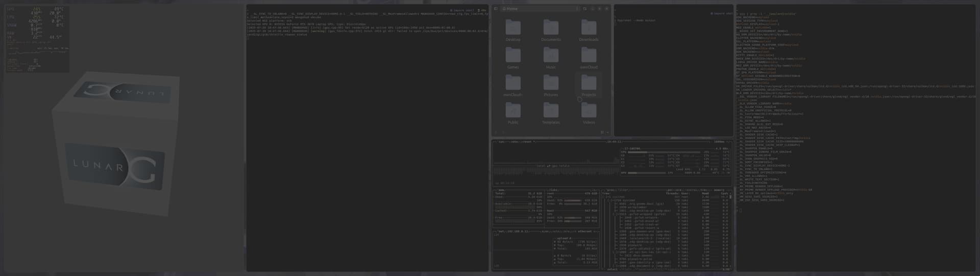Click select at bottom of btop

click(x=612, y=269)
